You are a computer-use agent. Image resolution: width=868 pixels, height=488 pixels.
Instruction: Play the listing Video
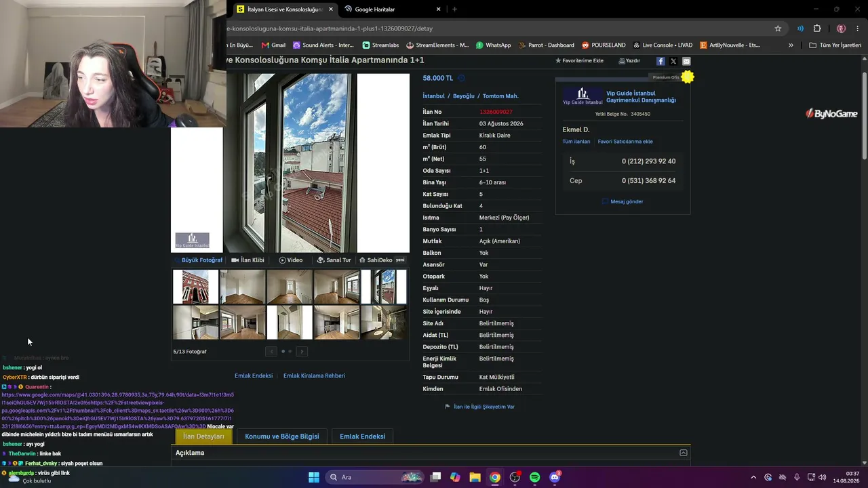(291, 260)
